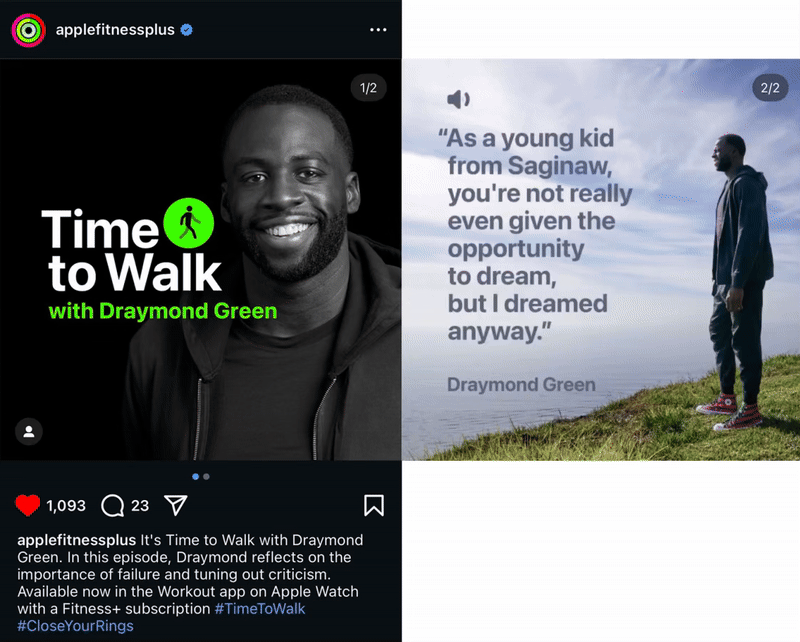
Task: Toggle sound with the speaker icon
Action: (459, 99)
